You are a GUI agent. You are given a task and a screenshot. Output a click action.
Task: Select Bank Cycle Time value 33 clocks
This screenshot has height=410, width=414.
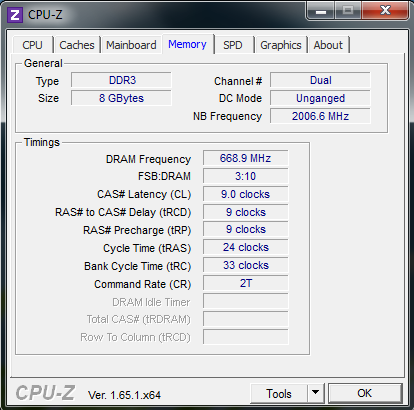[x=246, y=265]
